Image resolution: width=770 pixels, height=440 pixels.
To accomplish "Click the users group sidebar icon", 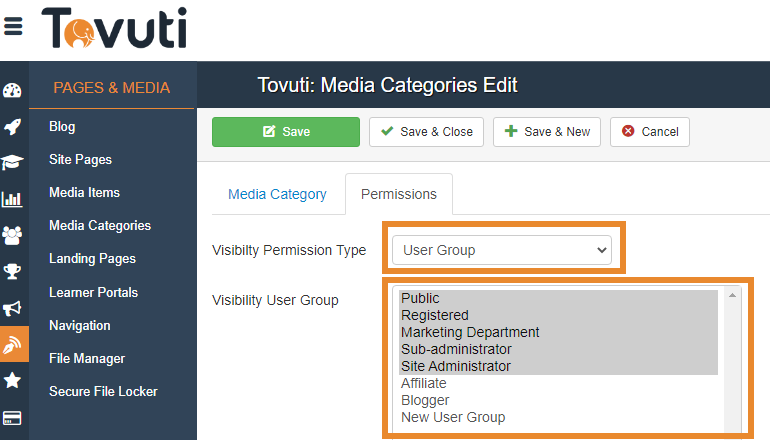I will 13,235.
